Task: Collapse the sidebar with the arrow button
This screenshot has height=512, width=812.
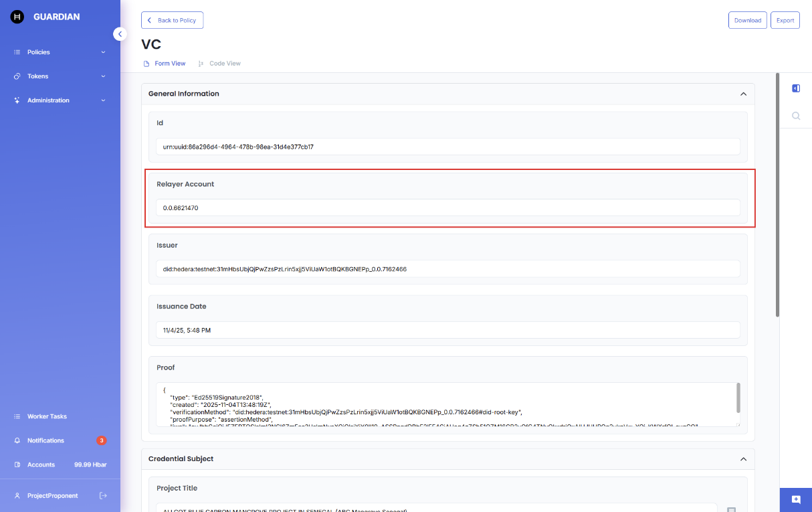Action: (x=120, y=33)
